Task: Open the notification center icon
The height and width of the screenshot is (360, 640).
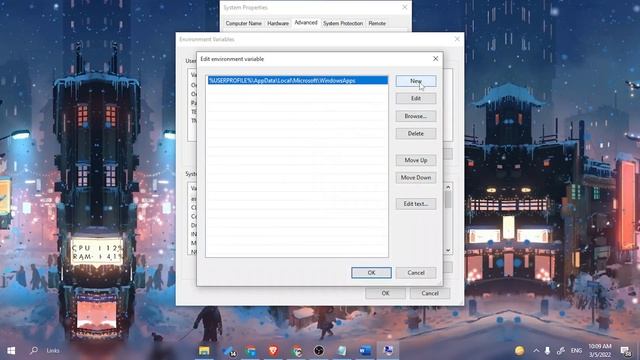Action: [x=625, y=351]
